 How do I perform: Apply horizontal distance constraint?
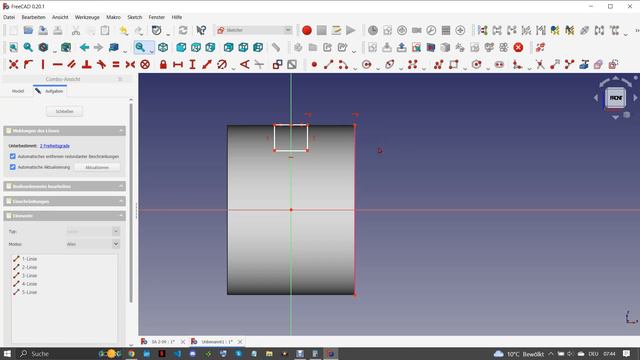point(178,64)
